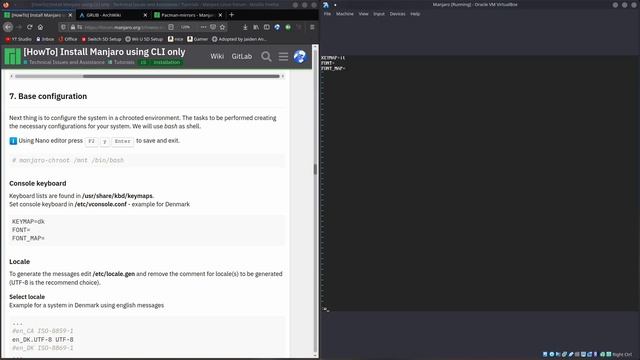
Task: Click Locale heading
Action: click(20, 262)
